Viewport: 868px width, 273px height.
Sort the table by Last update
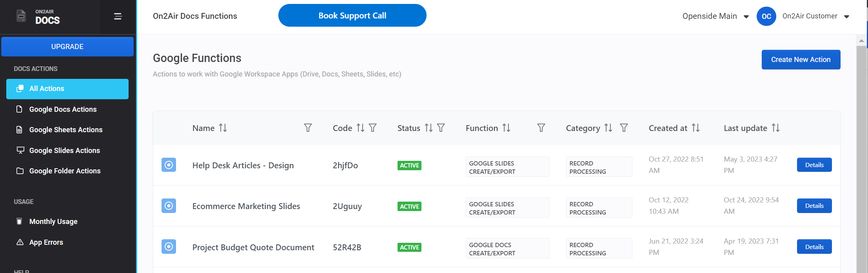coord(775,128)
